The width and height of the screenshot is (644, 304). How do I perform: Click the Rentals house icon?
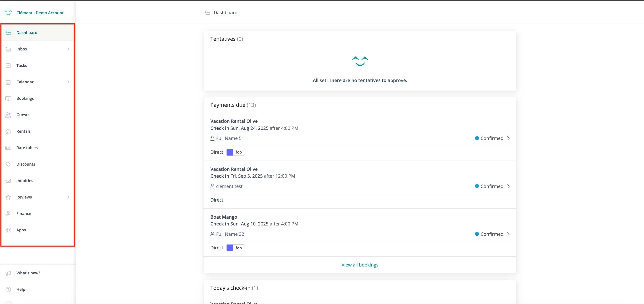point(8,131)
